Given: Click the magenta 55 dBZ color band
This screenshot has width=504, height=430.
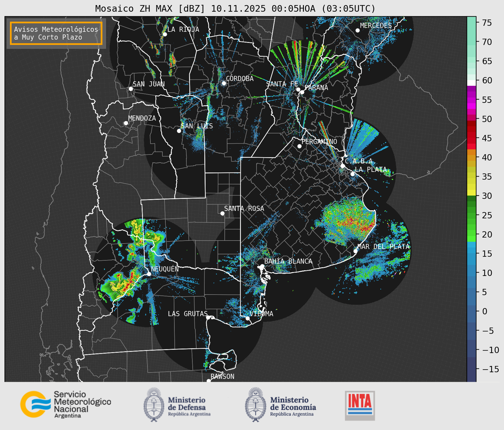Looking at the screenshot, I should [x=471, y=100].
